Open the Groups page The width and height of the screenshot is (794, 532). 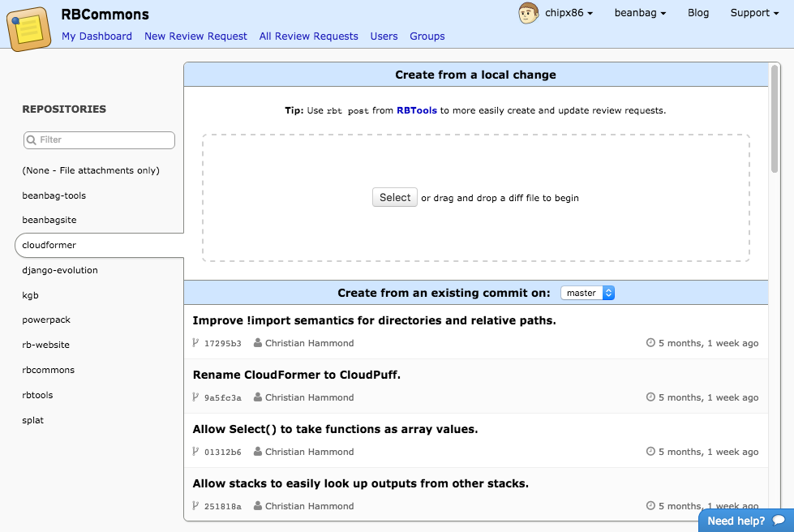[427, 36]
